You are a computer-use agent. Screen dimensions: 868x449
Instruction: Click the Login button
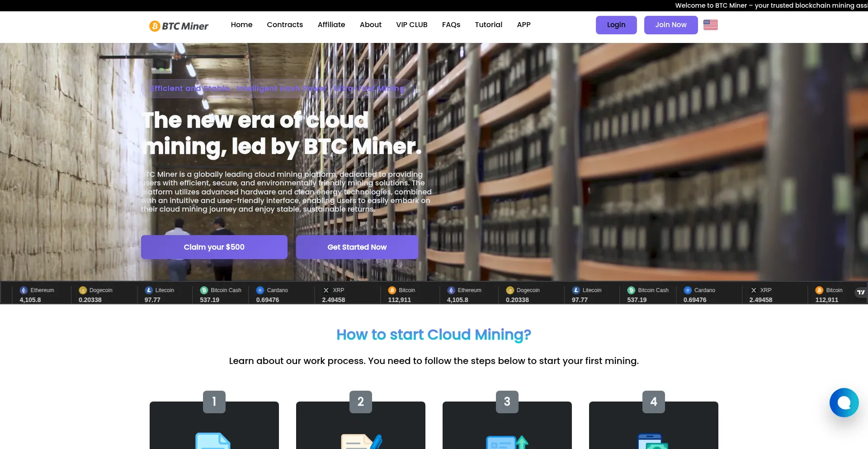pos(616,25)
